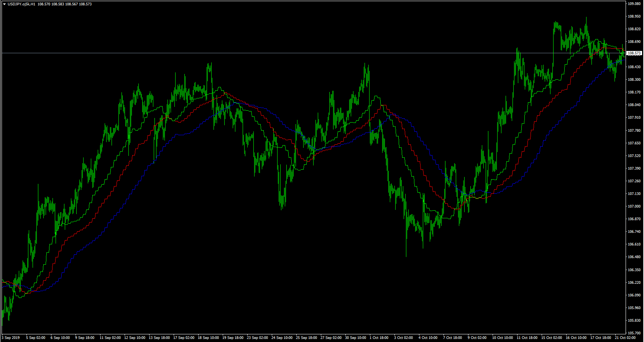Viewport: 644px width, 342px height.
Task: Click the 25 Sep 18:00 time label
Action: (306, 338)
